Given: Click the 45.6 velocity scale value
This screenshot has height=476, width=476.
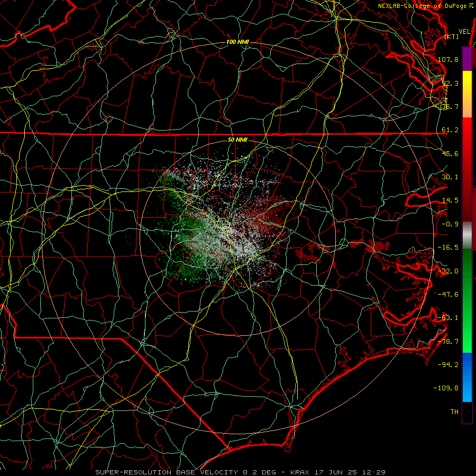Looking at the screenshot, I should (x=450, y=153).
